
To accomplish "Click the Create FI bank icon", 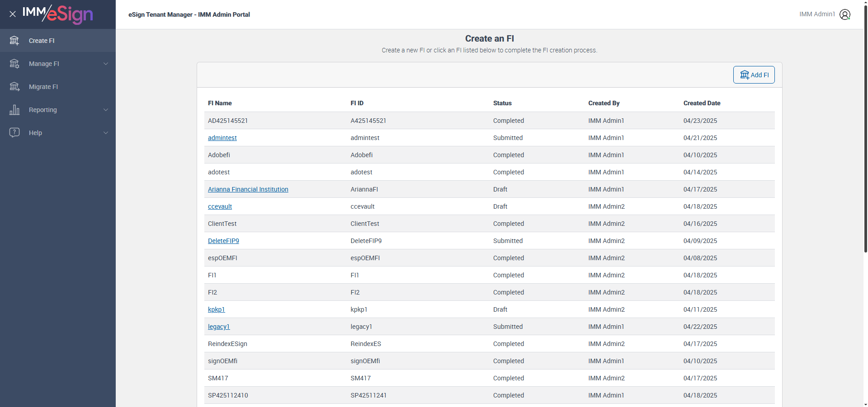I will point(14,41).
